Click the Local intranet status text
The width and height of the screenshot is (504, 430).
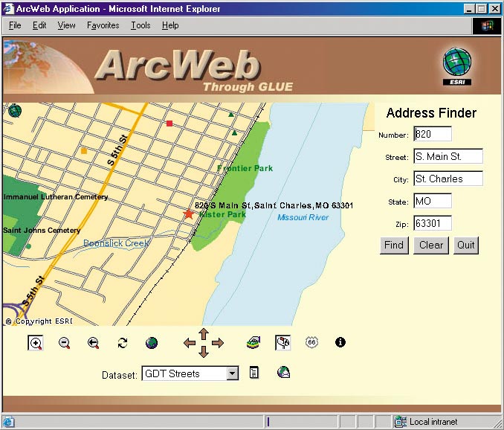click(433, 422)
